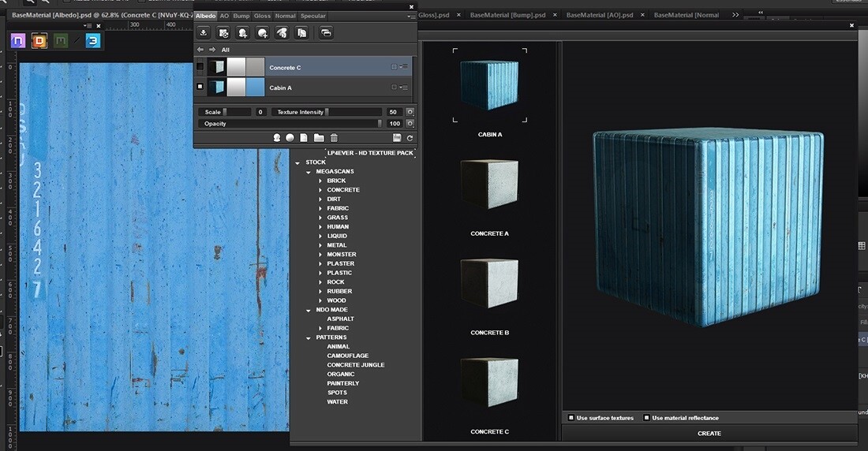868x451 pixels.
Task: Expand the BRICK category in tree
Action: point(320,181)
